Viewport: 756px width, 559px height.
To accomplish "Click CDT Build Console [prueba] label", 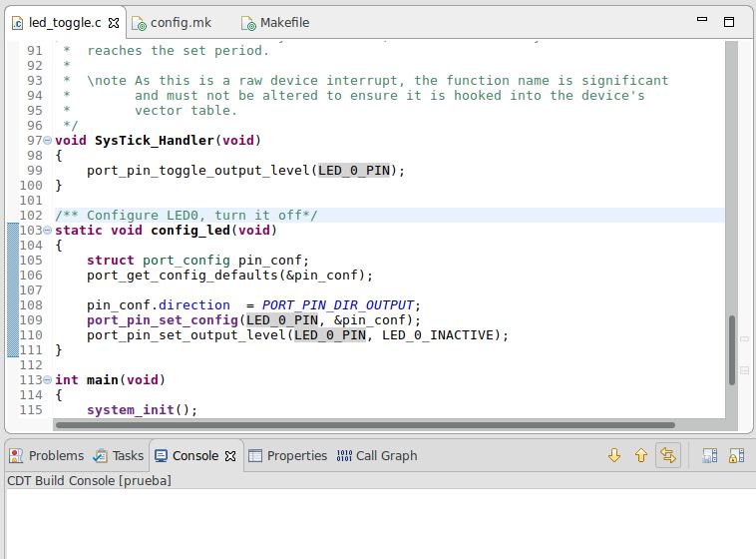I will (89, 481).
